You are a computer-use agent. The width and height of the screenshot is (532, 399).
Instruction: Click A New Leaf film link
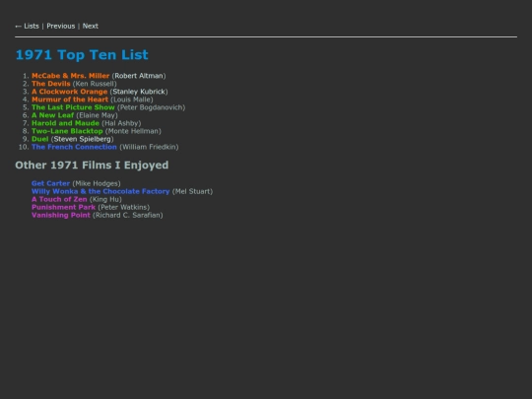52,115
